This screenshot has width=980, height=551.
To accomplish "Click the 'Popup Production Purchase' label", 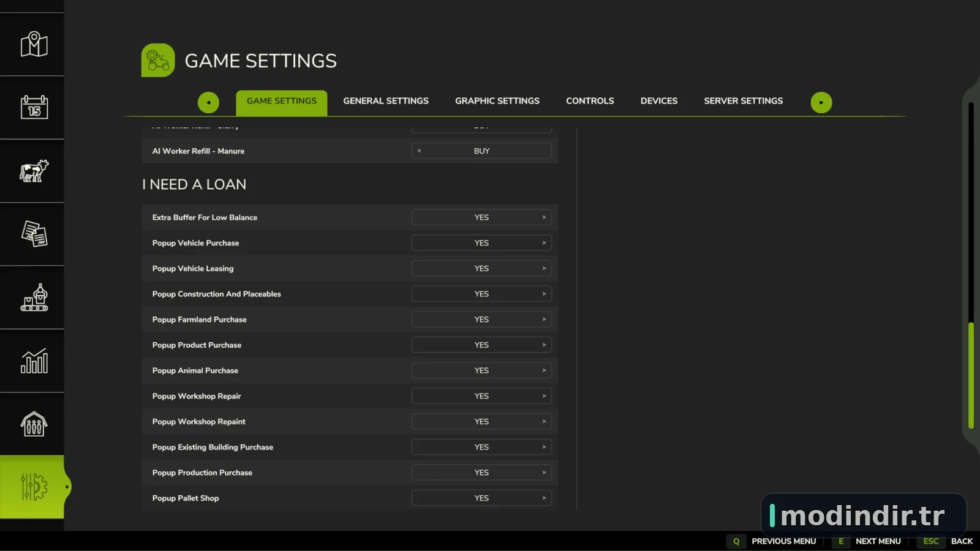I will pyautogui.click(x=202, y=473).
